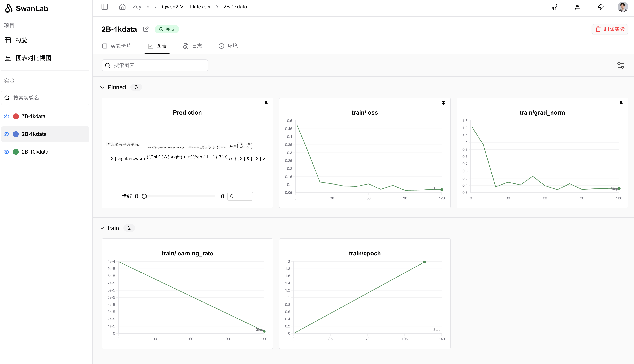634x364 pixels.
Task: Toggle visibility of 2B-10kdata experiment
Action: pos(6,152)
